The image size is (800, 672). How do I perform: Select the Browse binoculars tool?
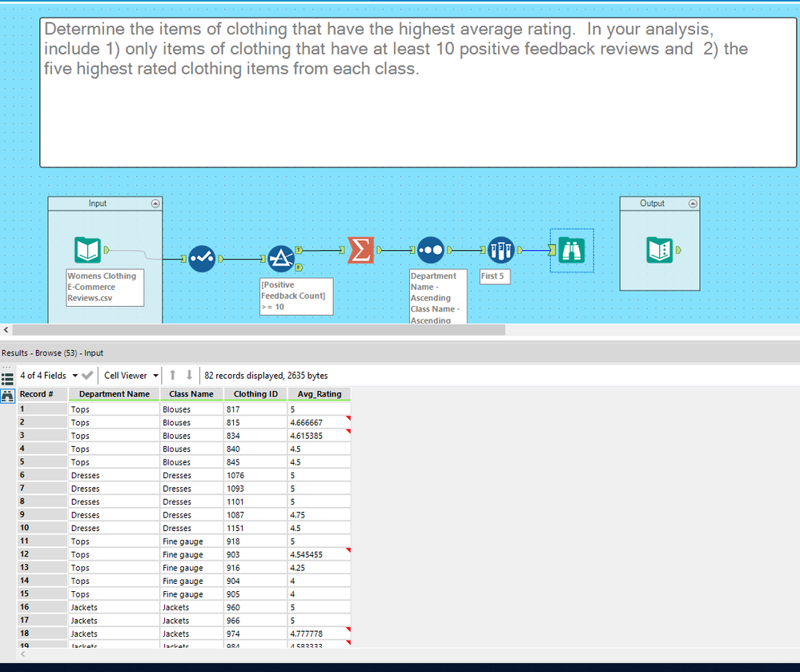[x=572, y=250]
